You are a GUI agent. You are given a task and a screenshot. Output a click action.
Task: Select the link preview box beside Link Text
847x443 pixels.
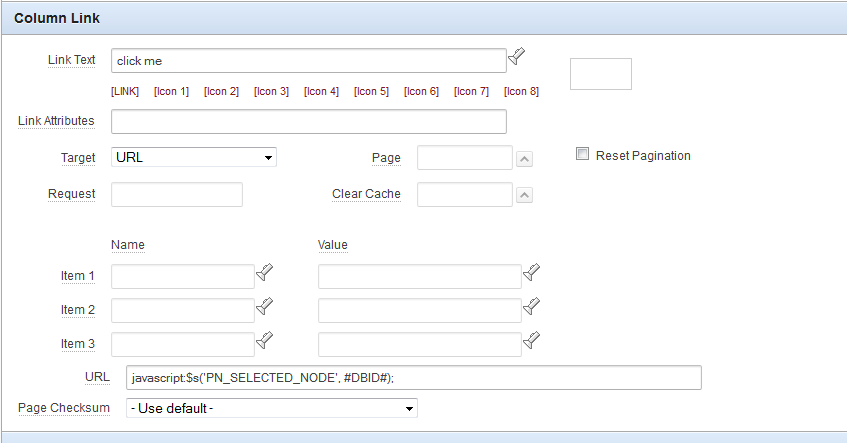click(x=601, y=74)
